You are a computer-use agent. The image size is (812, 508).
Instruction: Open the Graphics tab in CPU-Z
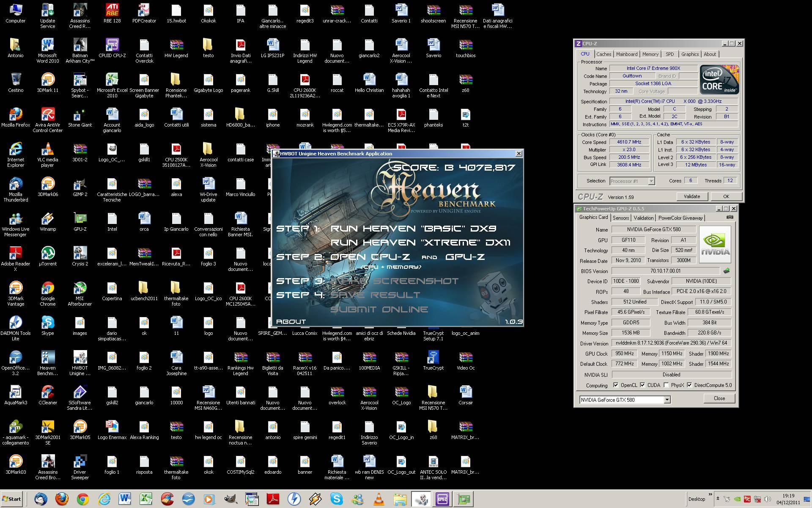(690, 54)
